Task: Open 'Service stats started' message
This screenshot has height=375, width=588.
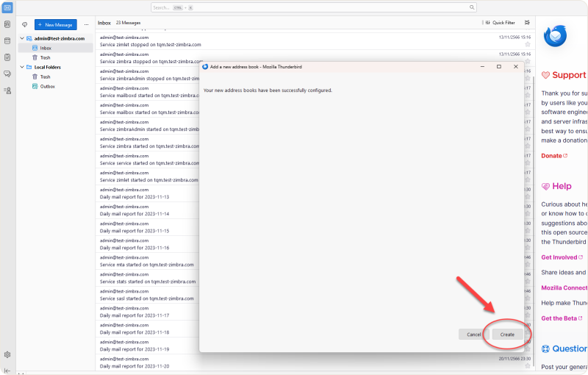Action: point(148,278)
